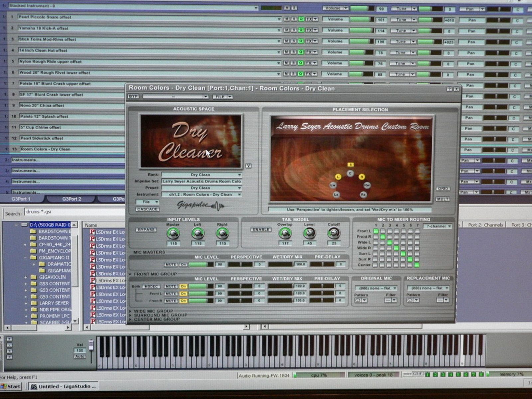The width and height of the screenshot is (532, 399).
Task: Click the Tail Model Level knob
Action: click(309, 233)
